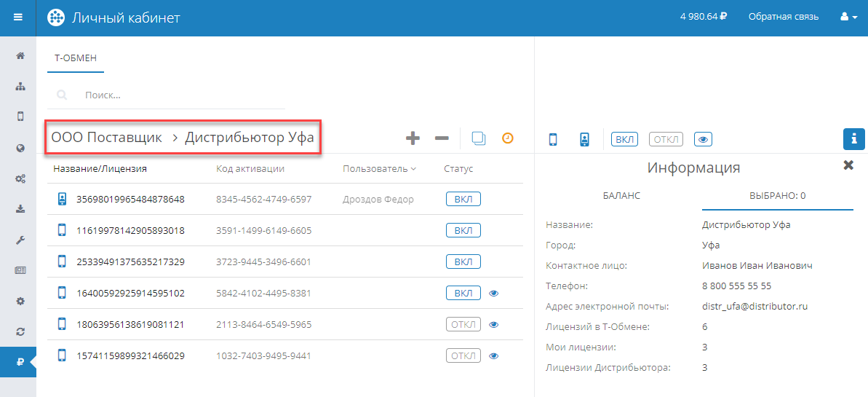Viewport: 868px width, 397px height.
Task: Open the Обратная связь link
Action: 783,17
